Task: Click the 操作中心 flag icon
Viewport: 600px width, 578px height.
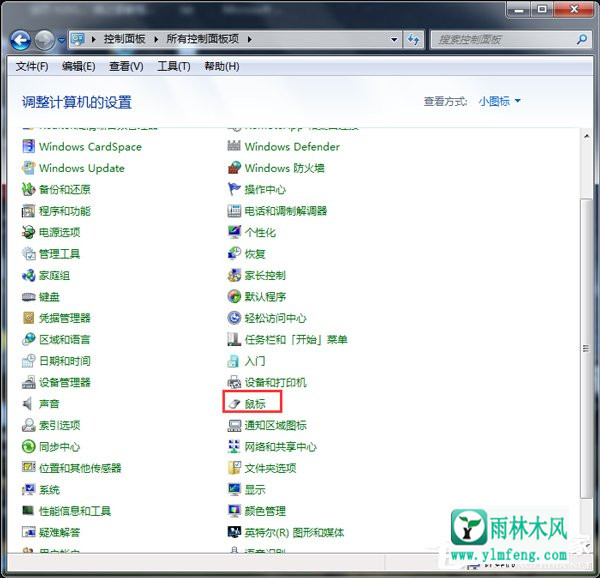Action: click(x=234, y=189)
